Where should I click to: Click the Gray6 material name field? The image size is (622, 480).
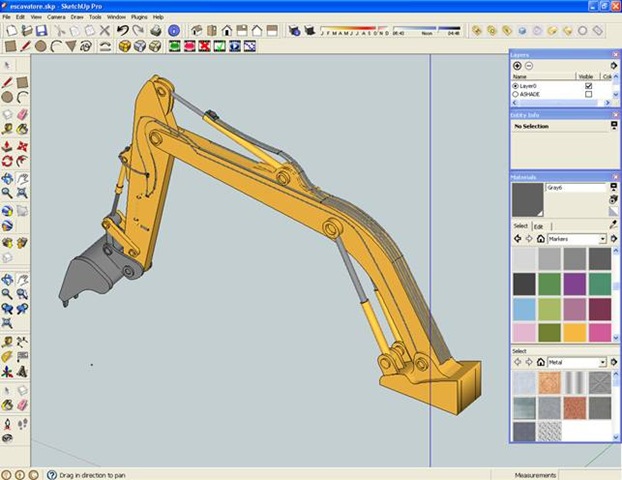(575, 188)
